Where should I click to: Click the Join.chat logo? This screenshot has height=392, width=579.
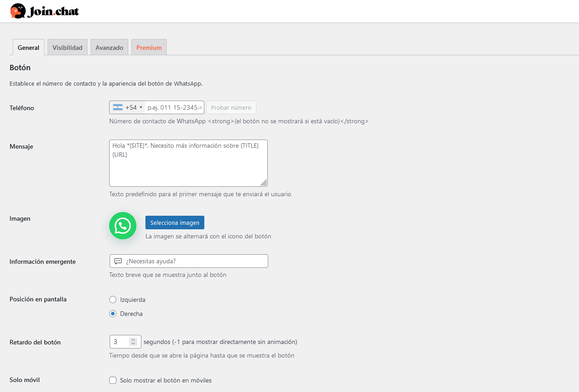click(44, 11)
